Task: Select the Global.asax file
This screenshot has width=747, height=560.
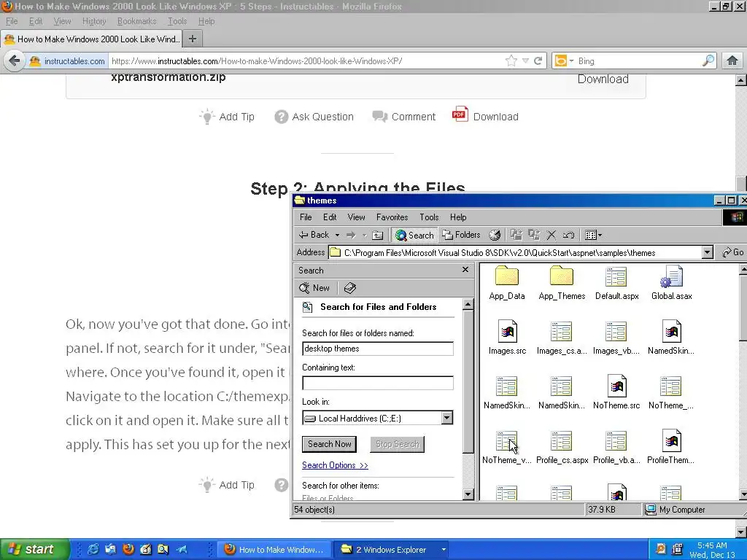Action: click(671, 283)
